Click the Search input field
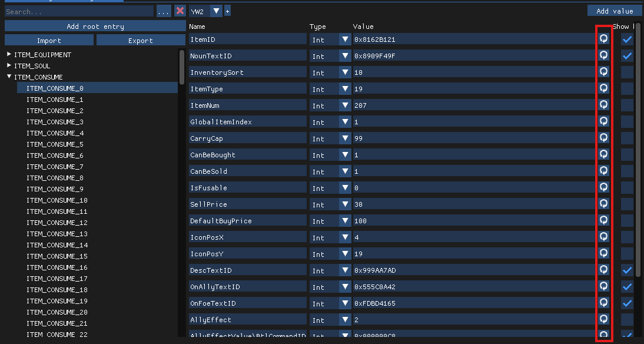The height and width of the screenshot is (344, 644). click(x=79, y=11)
